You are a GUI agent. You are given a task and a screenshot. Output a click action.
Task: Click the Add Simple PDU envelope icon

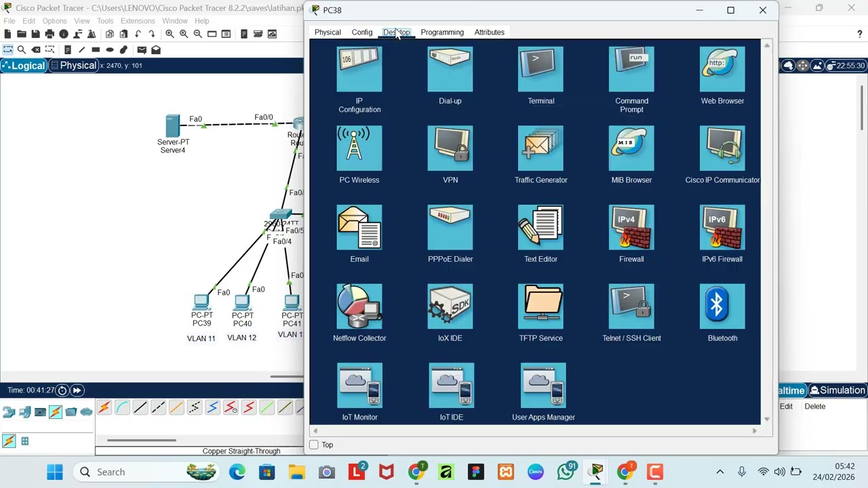tap(142, 49)
